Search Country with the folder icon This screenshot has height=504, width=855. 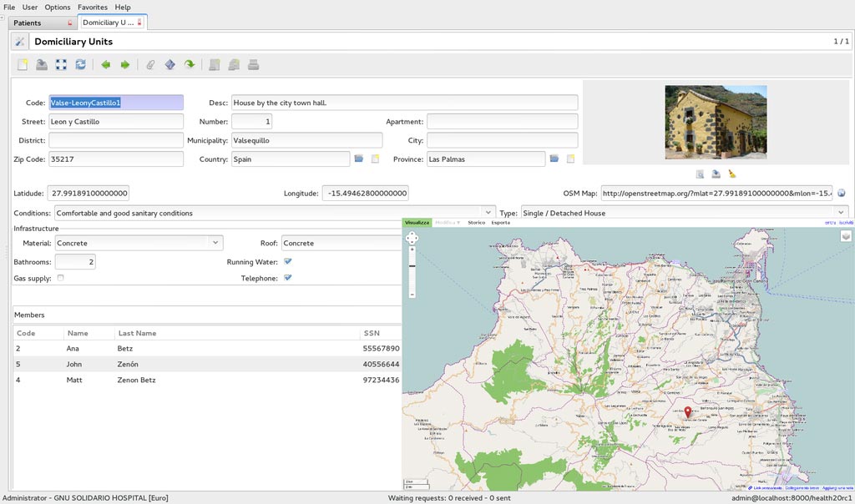click(359, 159)
